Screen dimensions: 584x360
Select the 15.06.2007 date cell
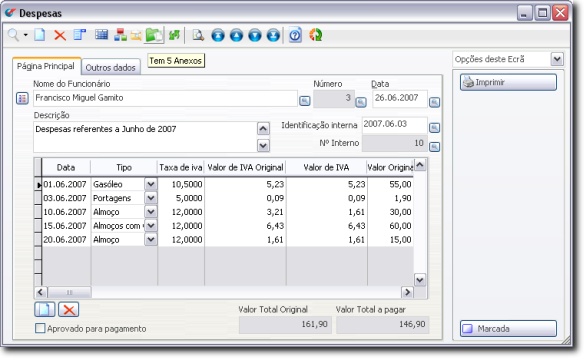[66, 226]
